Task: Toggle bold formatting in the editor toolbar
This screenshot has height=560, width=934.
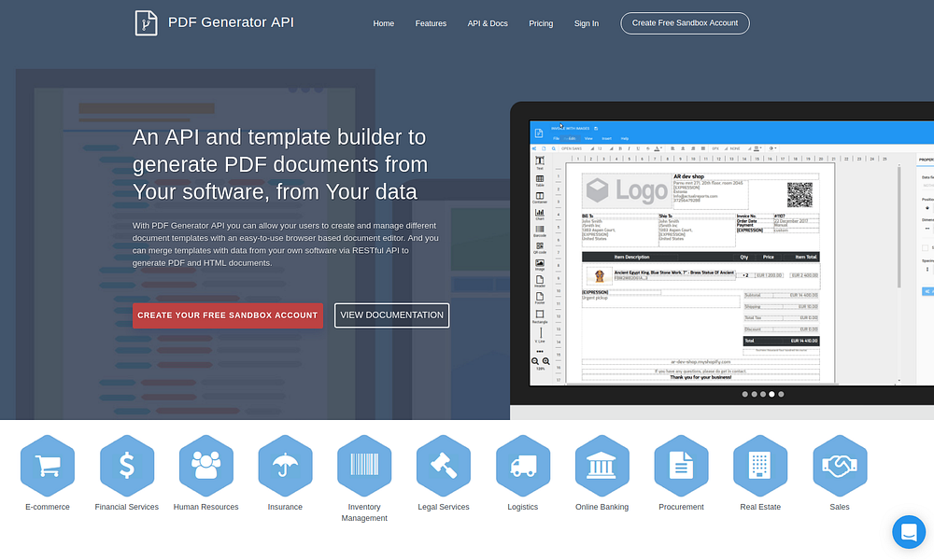Action: pos(620,147)
